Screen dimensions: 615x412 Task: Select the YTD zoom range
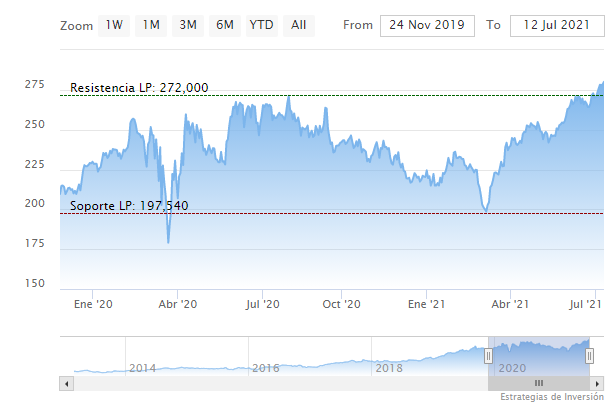(x=261, y=25)
